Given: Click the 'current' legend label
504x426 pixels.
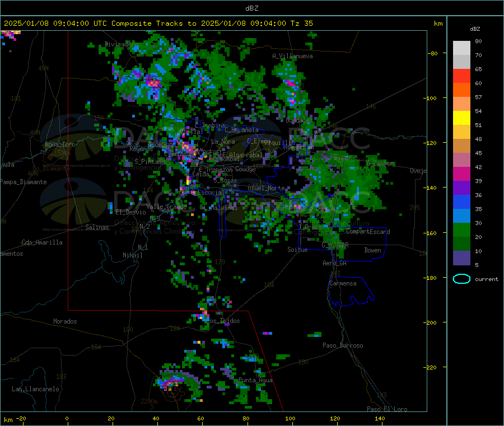Looking at the screenshot, I should pos(487,279).
